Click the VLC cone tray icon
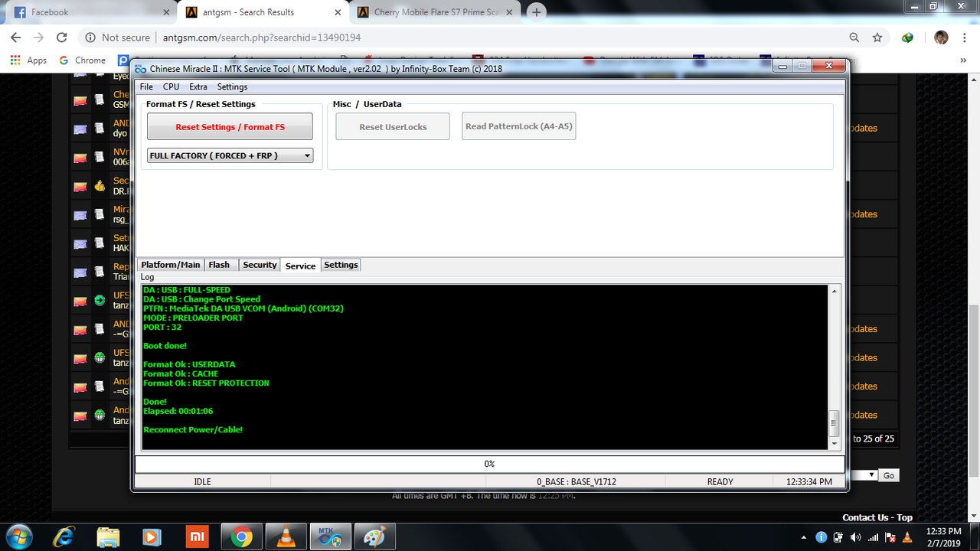Screen dimensions: 980x551 click(x=908, y=537)
